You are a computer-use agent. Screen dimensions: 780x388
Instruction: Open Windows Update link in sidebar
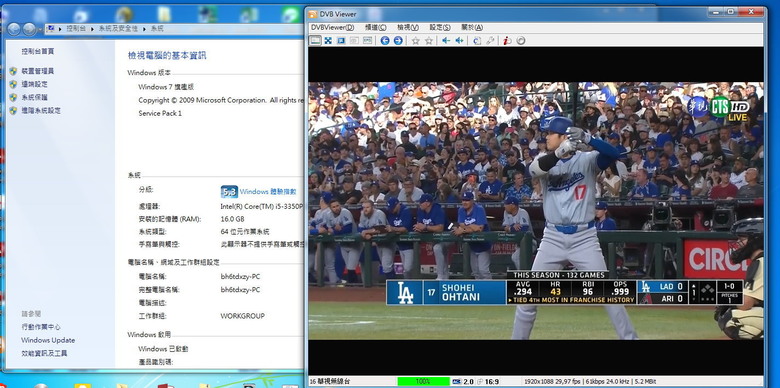pos(48,340)
